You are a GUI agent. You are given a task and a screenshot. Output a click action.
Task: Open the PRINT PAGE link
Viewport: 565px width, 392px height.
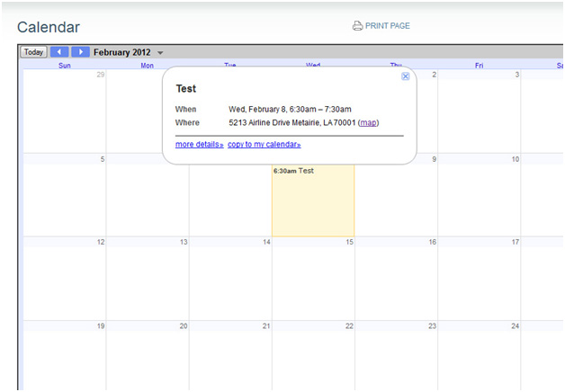[x=388, y=26]
